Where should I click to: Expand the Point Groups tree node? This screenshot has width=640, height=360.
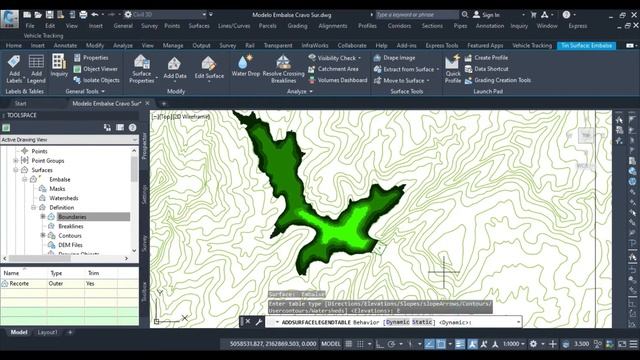pos(16,160)
